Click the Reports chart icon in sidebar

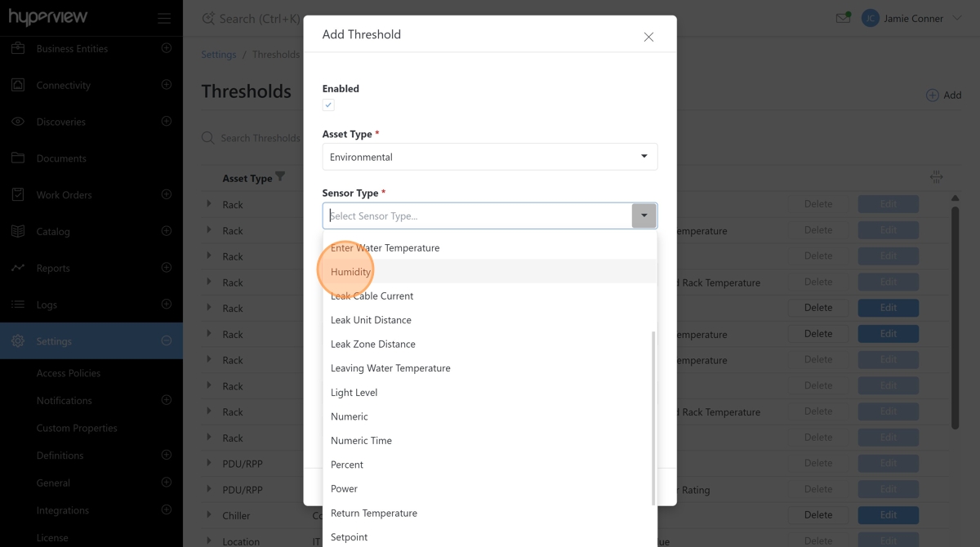point(18,268)
